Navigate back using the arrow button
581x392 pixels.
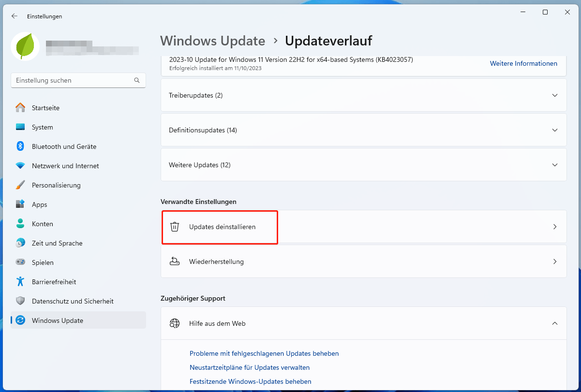[14, 16]
